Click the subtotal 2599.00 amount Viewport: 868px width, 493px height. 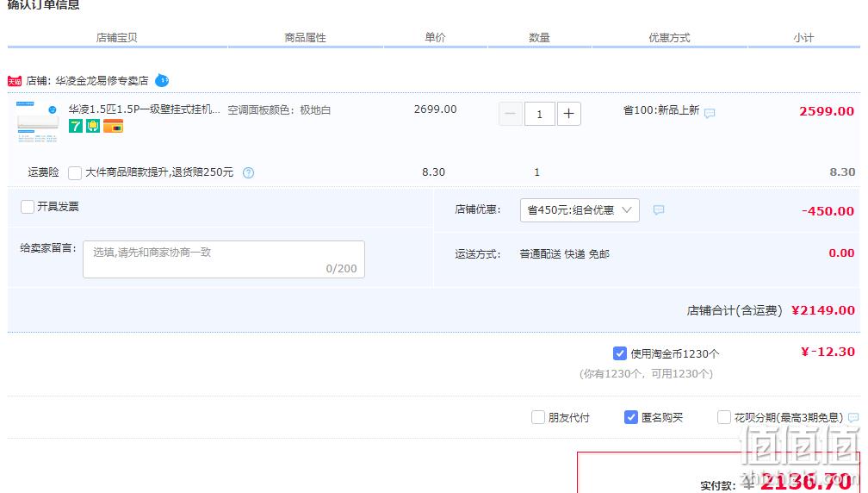[827, 111]
